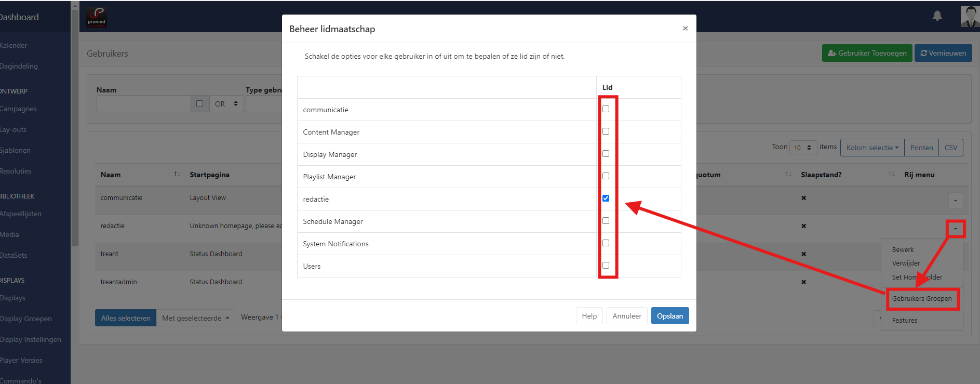Screen dimensions: 980x384
Task: Select Gebruikers Groepen from row menu
Action: click(922, 299)
